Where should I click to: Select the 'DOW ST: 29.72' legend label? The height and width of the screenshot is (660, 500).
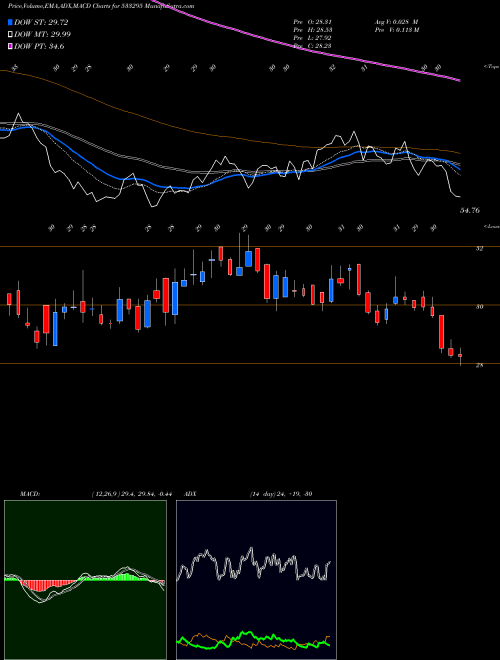[41, 23]
